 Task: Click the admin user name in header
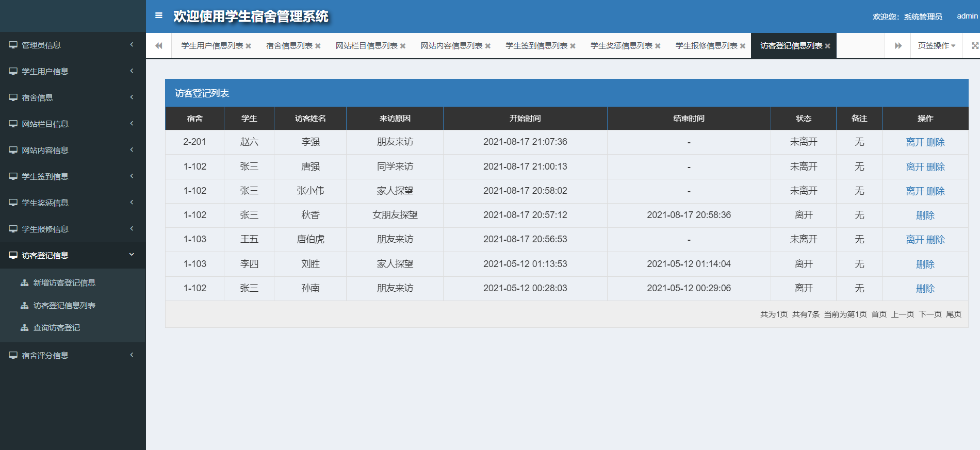pyautogui.click(x=967, y=16)
